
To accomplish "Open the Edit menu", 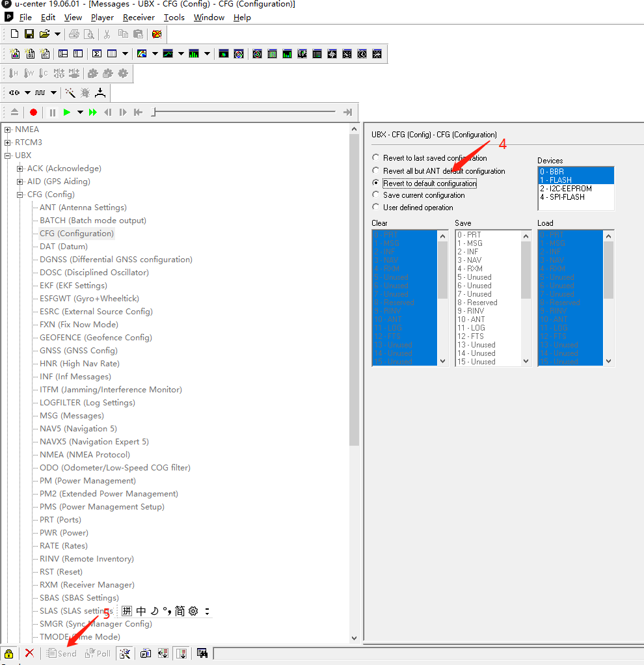I will 48,18.
